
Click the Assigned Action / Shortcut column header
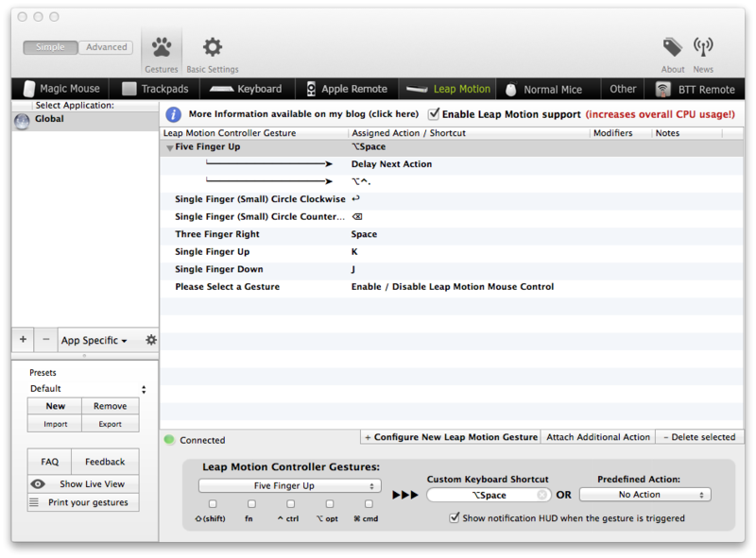pyautogui.click(x=469, y=133)
